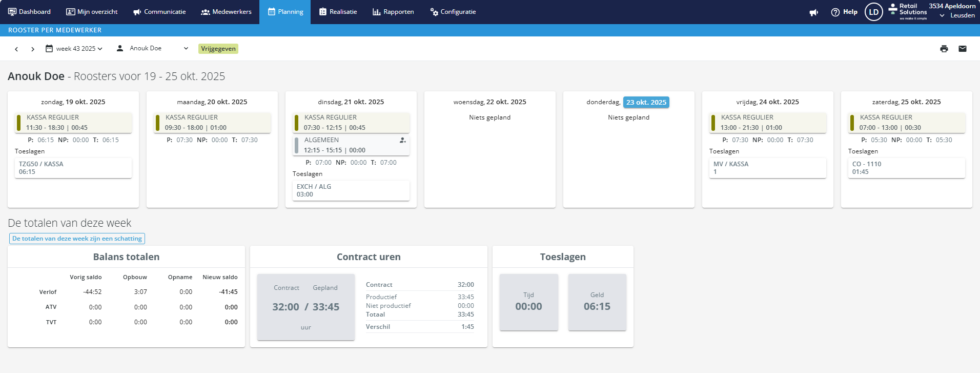The image size is (980, 373).
Task: Go to previous week arrow
Action: 16,49
